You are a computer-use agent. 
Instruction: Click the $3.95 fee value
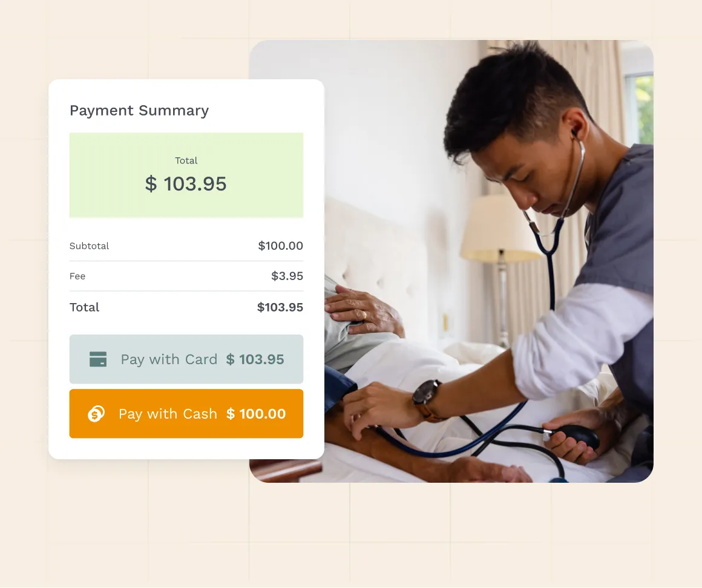287,276
